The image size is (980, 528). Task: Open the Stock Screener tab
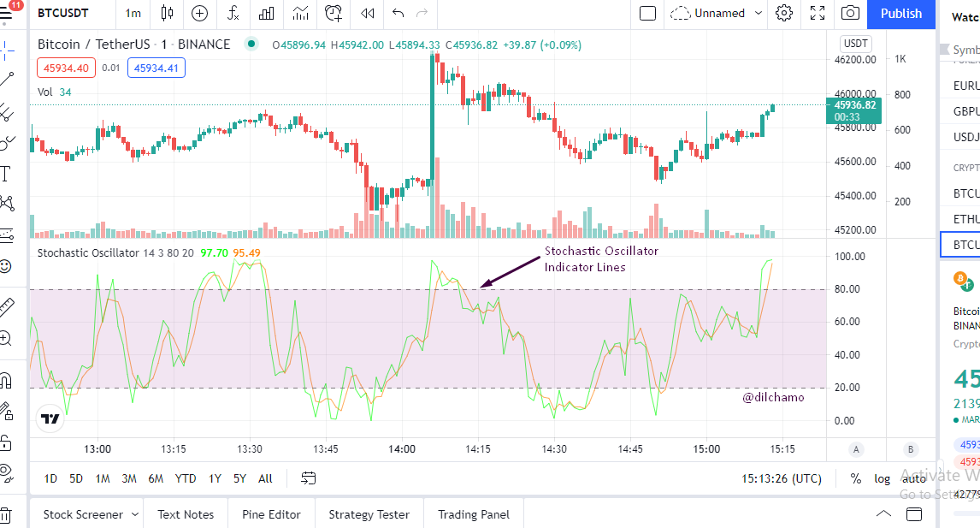pyautogui.click(x=83, y=514)
